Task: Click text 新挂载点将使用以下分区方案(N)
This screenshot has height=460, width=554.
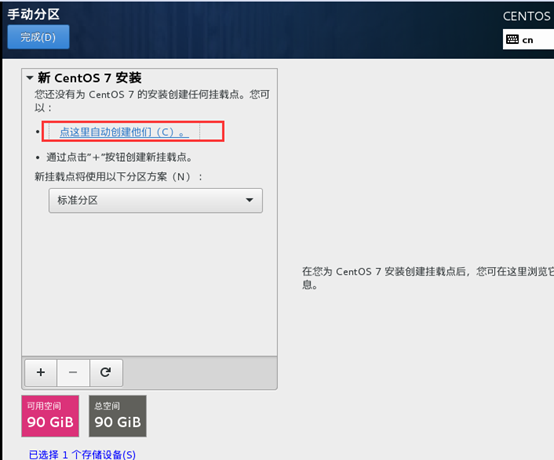Action: [x=118, y=176]
